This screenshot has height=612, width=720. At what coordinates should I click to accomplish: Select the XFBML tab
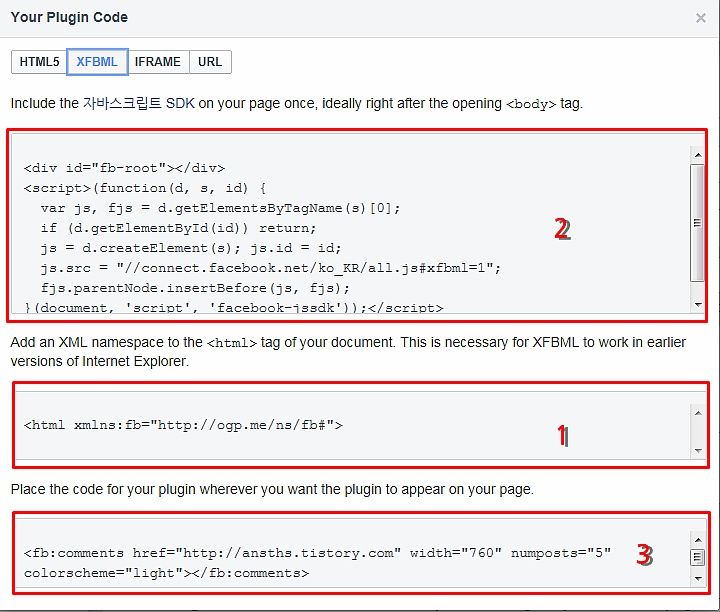coord(97,62)
